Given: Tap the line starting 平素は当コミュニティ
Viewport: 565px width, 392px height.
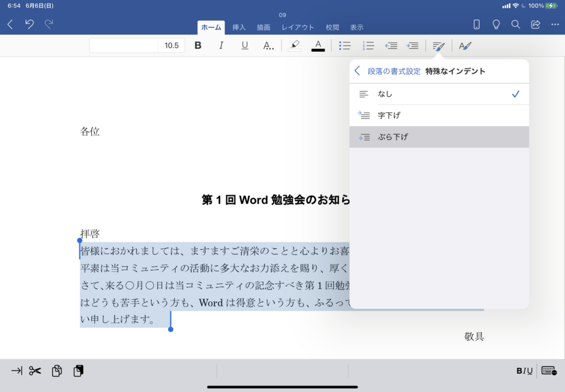Looking at the screenshot, I should [x=215, y=268].
